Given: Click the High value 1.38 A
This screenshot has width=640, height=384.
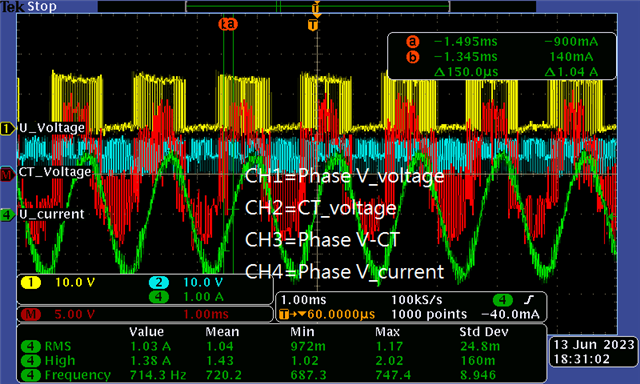Looking at the screenshot, I should (x=150, y=361).
